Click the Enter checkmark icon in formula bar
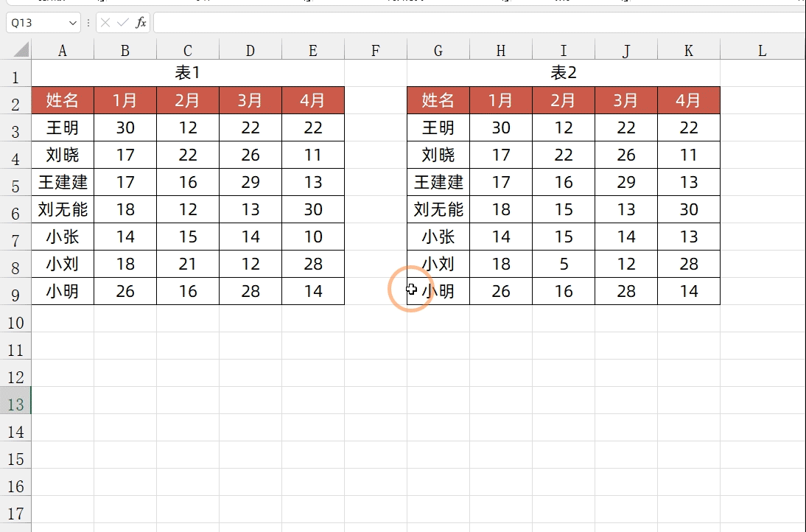 (x=122, y=23)
